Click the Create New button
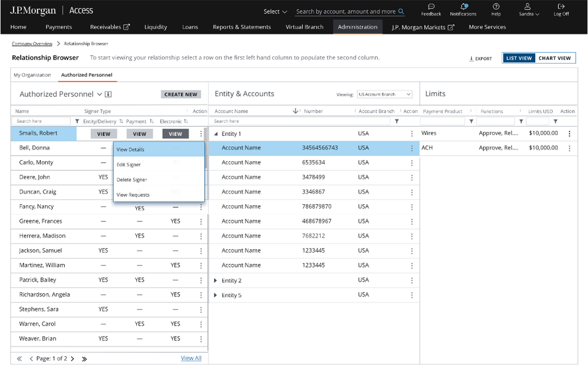588x377 pixels. (181, 94)
